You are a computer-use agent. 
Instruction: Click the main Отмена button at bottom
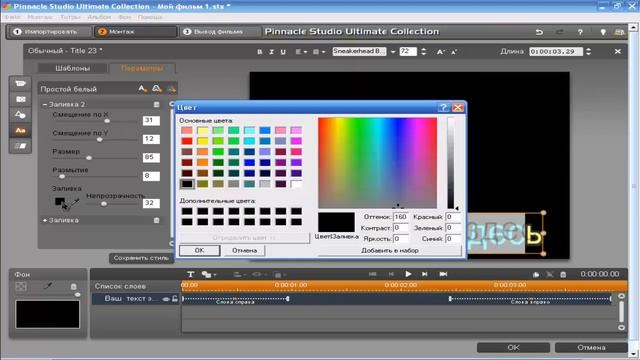point(591,347)
